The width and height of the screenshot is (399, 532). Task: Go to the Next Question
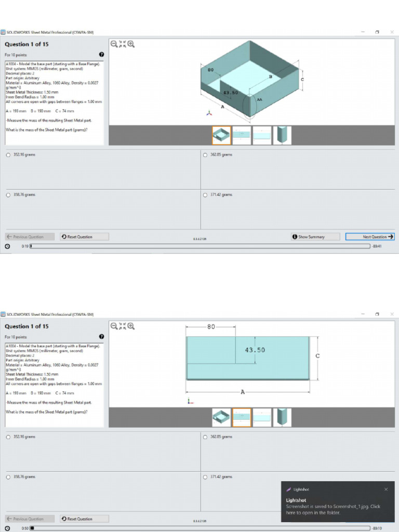(x=370, y=237)
